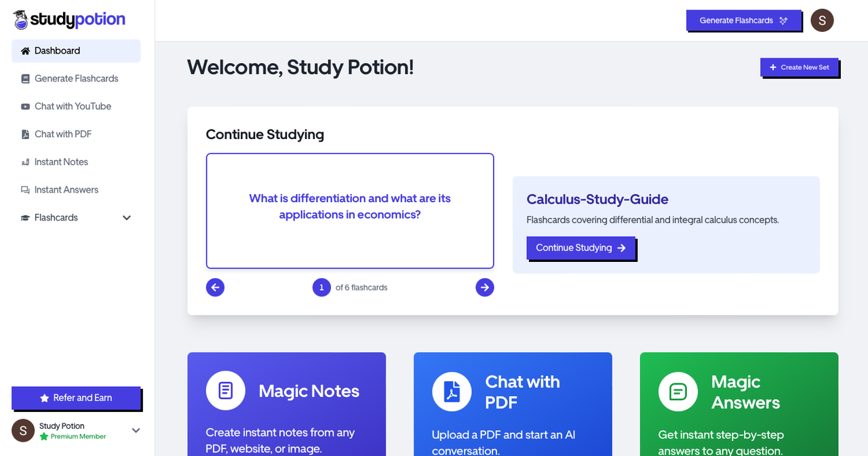Click the Refer and Earn button
Image resolution: width=868 pixels, height=456 pixels.
pos(76,398)
